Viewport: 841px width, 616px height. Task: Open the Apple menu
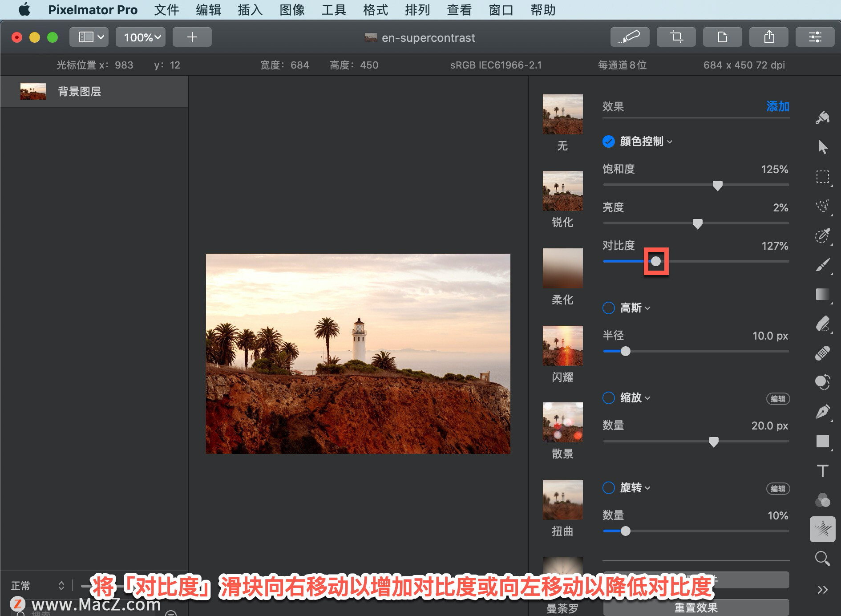click(x=24, y=9)
